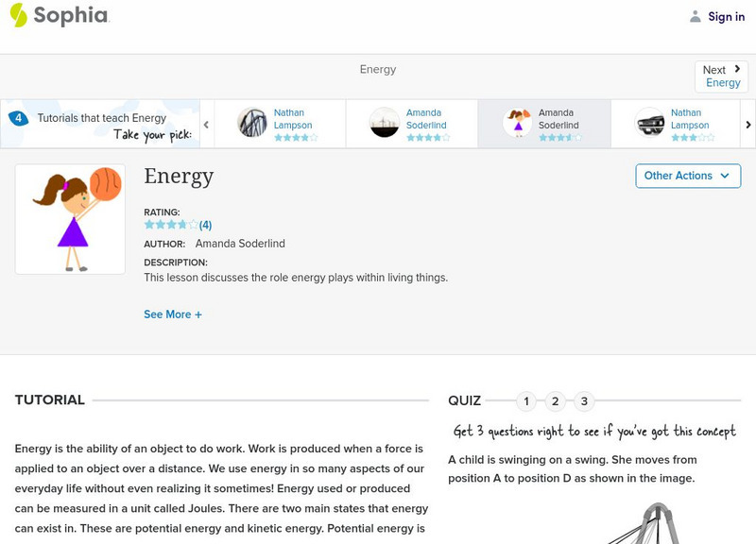Open the Other Actions dropdown
The height and width of the screenshot is (544, 756).
687,176
